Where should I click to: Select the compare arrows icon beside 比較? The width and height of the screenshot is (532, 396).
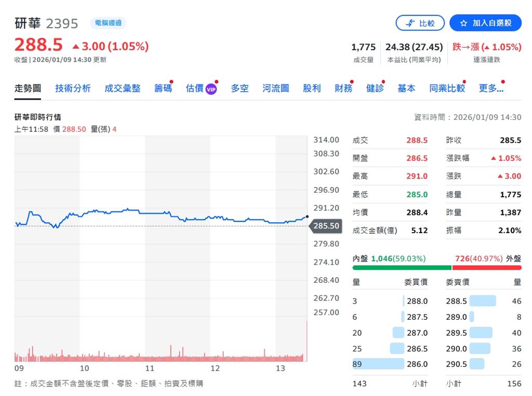tap(410, 23)
